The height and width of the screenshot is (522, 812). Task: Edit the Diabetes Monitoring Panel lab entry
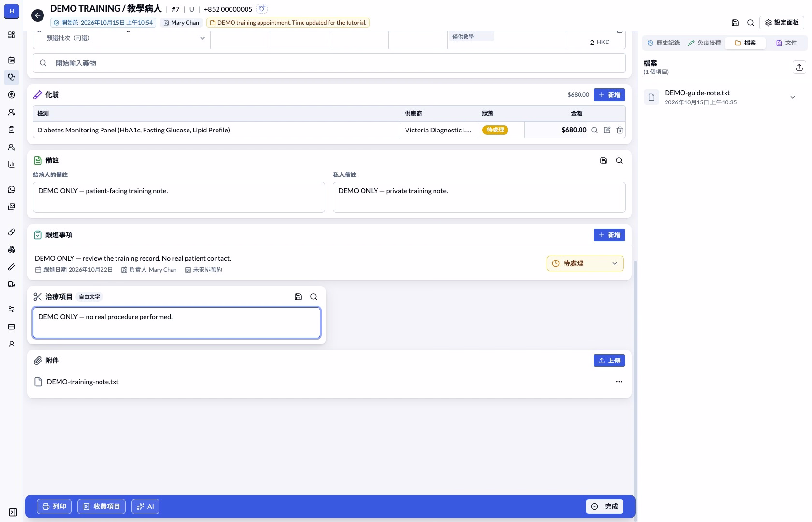[607, 130]
